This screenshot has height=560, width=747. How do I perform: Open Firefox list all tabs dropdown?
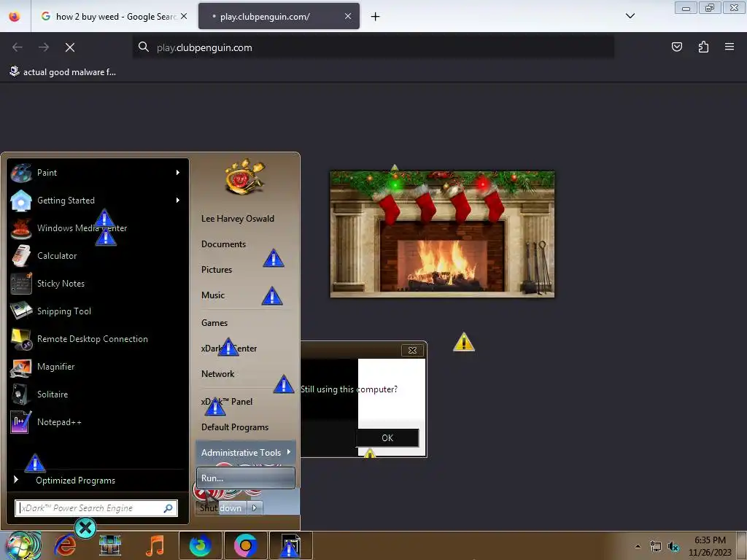tap(630, 16)
